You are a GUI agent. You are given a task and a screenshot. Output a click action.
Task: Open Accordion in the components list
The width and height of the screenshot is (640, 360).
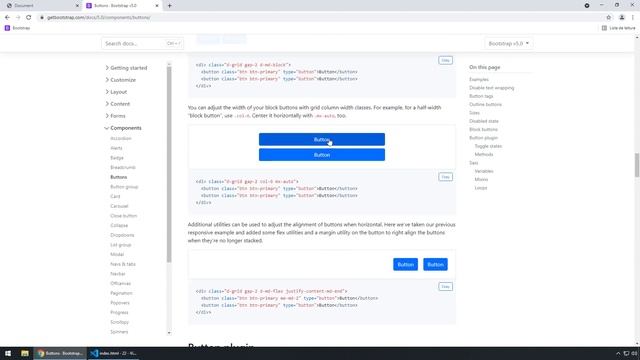121,138
